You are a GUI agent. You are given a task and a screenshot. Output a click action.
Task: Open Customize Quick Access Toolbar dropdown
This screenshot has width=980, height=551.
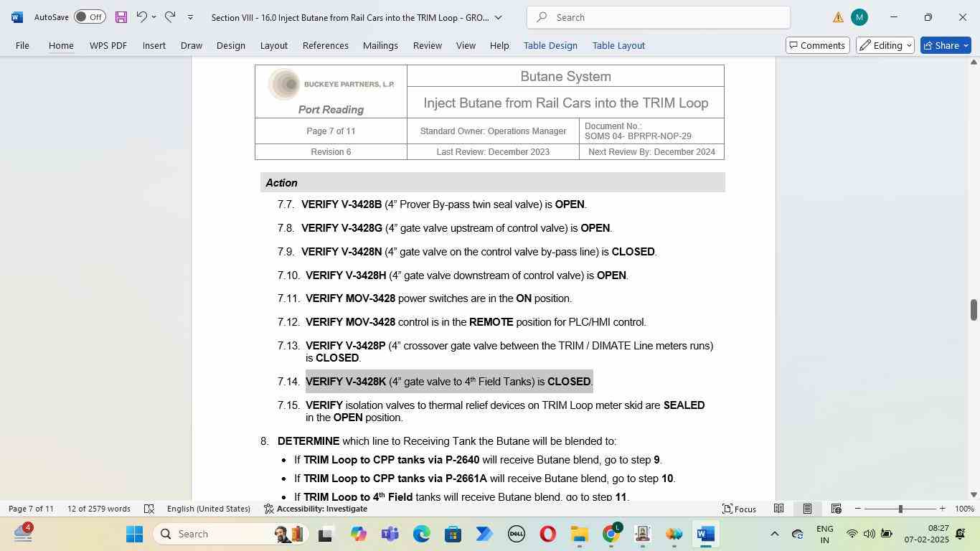tap(190, 17)
